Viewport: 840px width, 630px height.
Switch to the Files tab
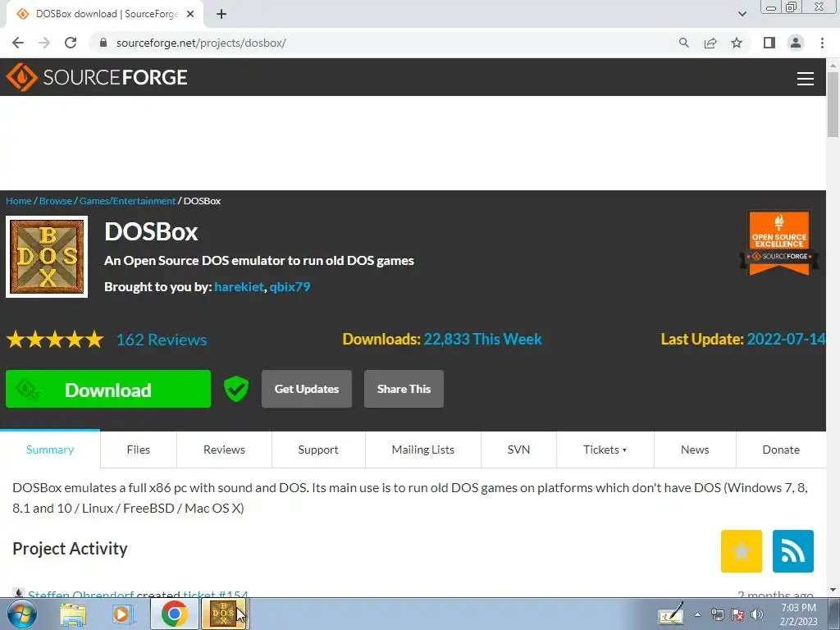pos(138,450)
